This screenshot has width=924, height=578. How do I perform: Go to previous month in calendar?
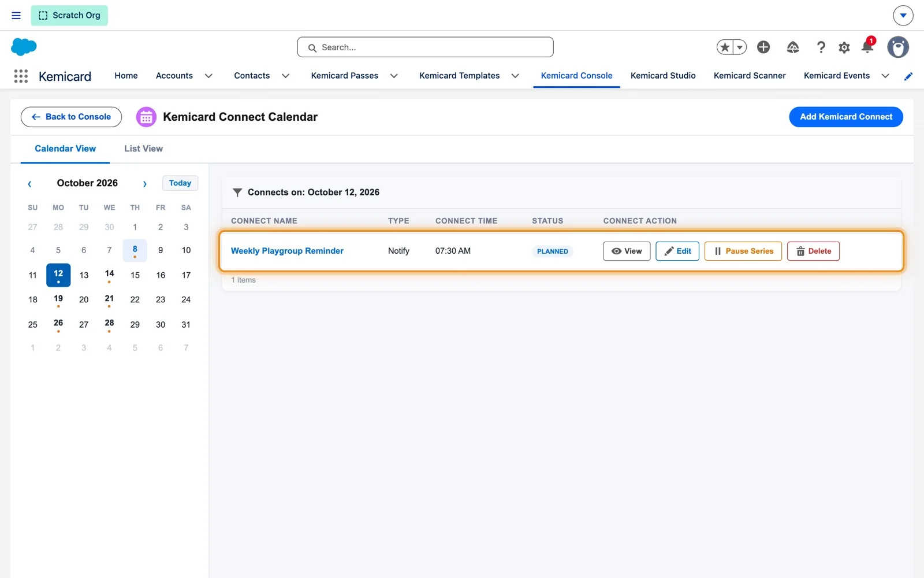[29, 184]
